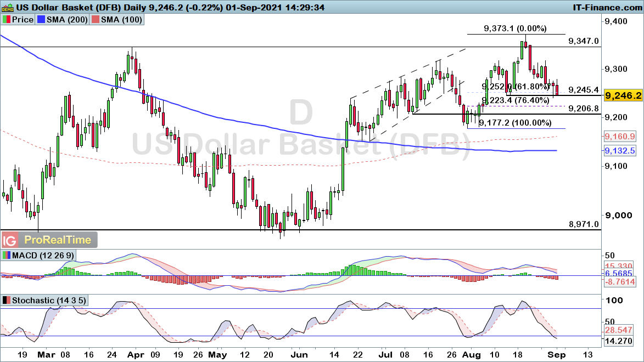Click the 9,177.2 (100.00%) Fibonacci label
The height and width of the screenshot is (362, 644).
[515, 123]
